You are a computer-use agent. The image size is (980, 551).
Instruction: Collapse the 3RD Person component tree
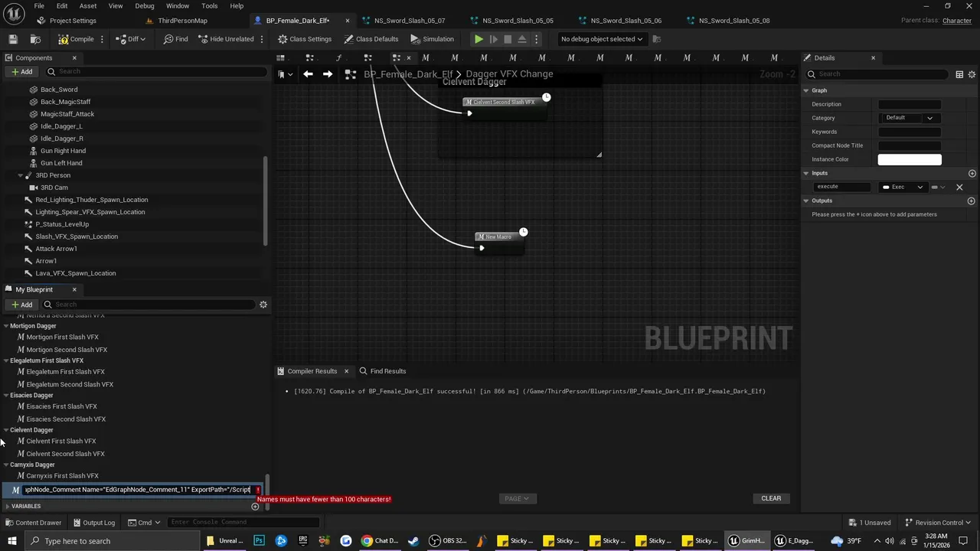20,175
